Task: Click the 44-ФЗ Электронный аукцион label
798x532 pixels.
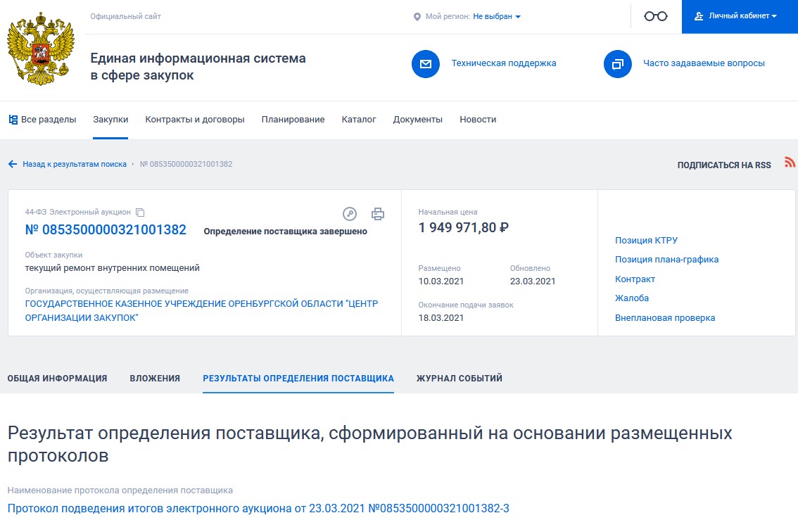Action: point(78,212)
